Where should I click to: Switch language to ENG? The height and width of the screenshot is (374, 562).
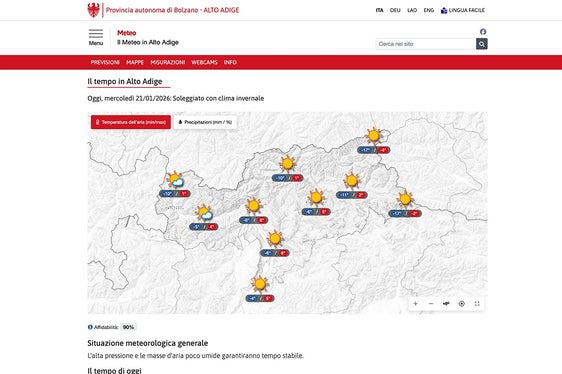coord(429,10)
